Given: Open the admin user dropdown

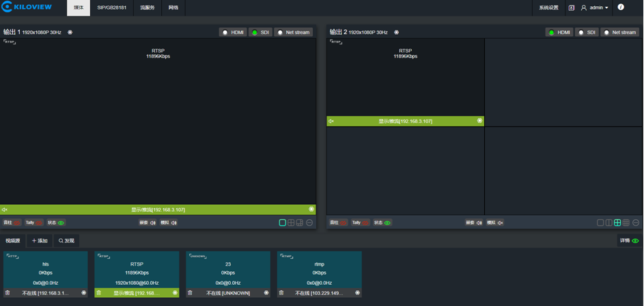Looking at the screenshot, I should 595,8.
